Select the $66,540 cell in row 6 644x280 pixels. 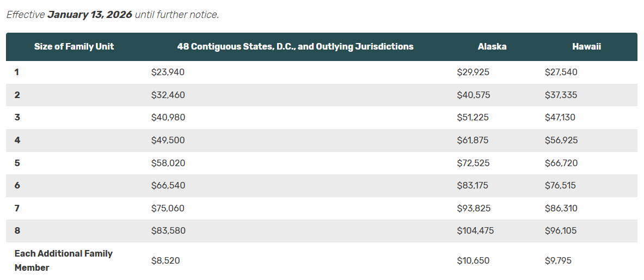point(168,185)
